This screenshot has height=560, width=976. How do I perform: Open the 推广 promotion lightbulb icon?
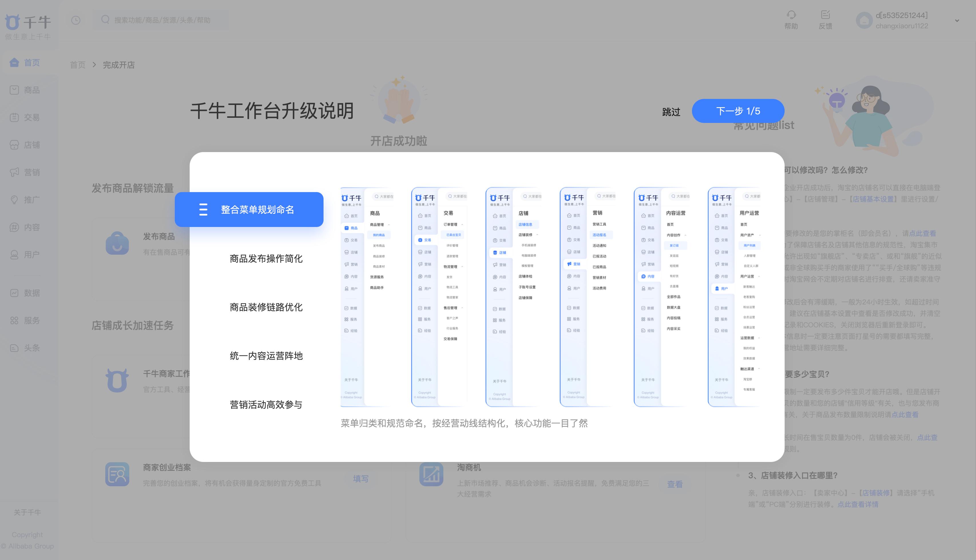[x=14, y=200]
